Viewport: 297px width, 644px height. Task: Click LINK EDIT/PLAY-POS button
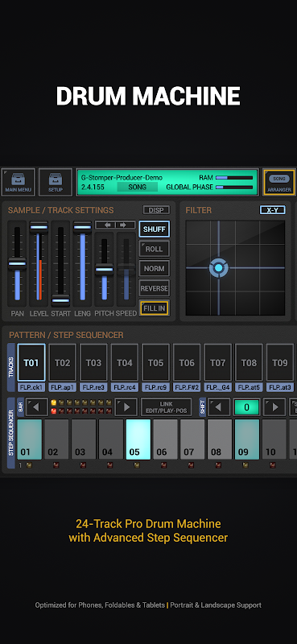[167, 407]
